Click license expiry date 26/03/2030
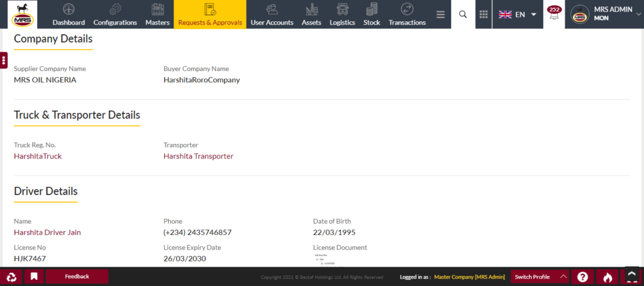The height and width of the screenshot is (286, 644). (x=185, y=259)
